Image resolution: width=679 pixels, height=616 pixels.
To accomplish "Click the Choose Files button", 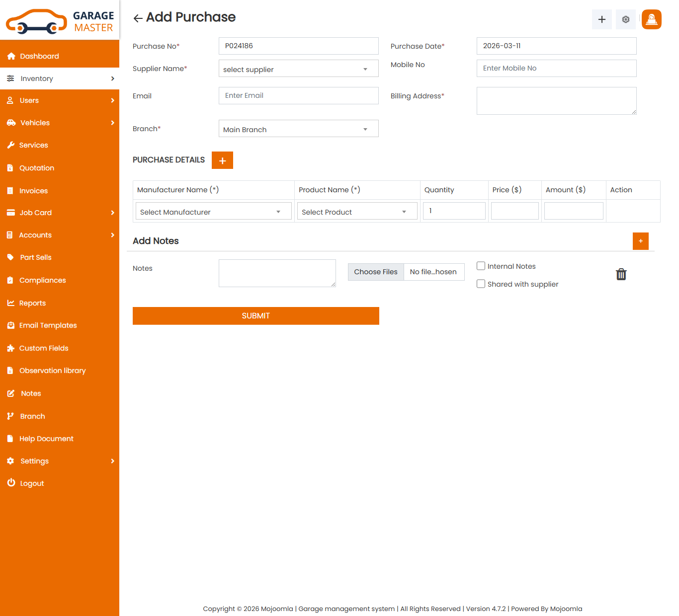I will pyautogui.click(x=376, y=272).
